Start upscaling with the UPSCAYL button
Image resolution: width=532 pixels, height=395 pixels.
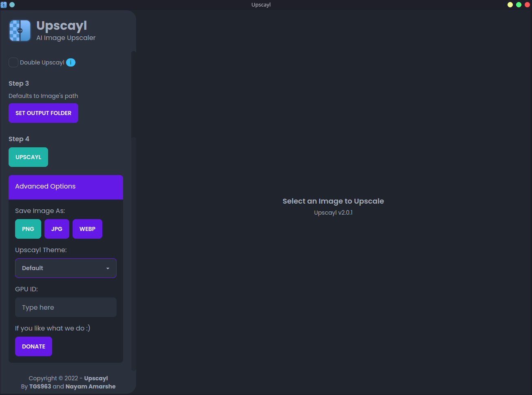pyautogui.click(x=28, y=157)
